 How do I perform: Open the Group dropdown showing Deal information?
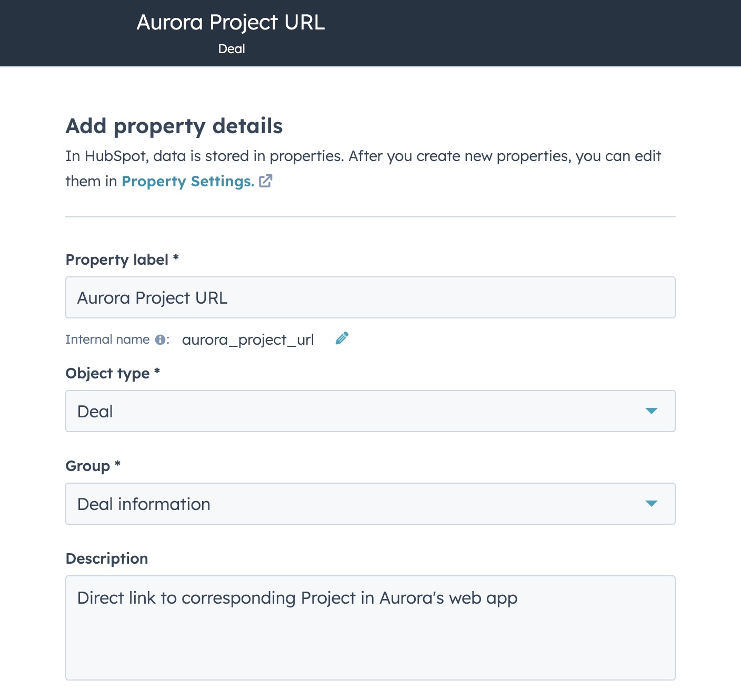tap(370, 504)
